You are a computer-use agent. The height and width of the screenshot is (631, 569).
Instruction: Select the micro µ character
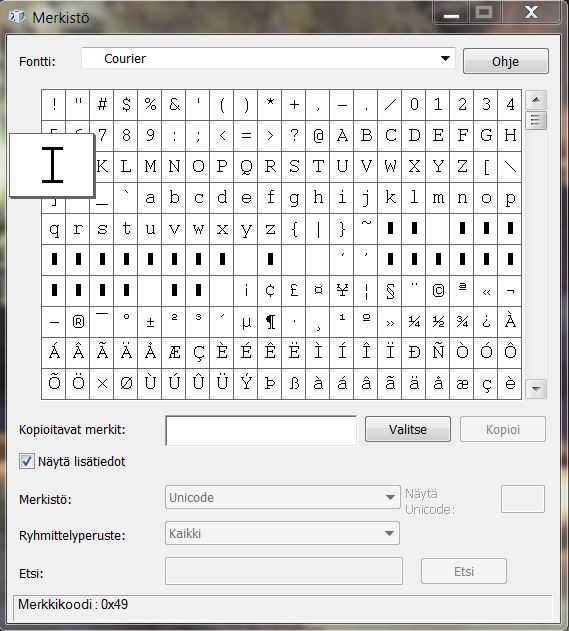pyautogui.click(x=246, y=322)
